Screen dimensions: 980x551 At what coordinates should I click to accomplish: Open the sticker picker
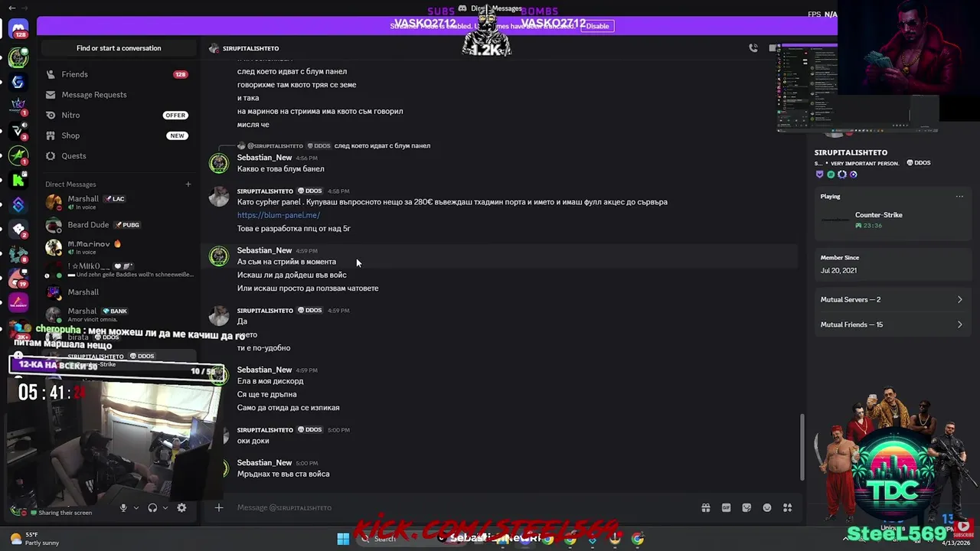[x=746, y=508]
